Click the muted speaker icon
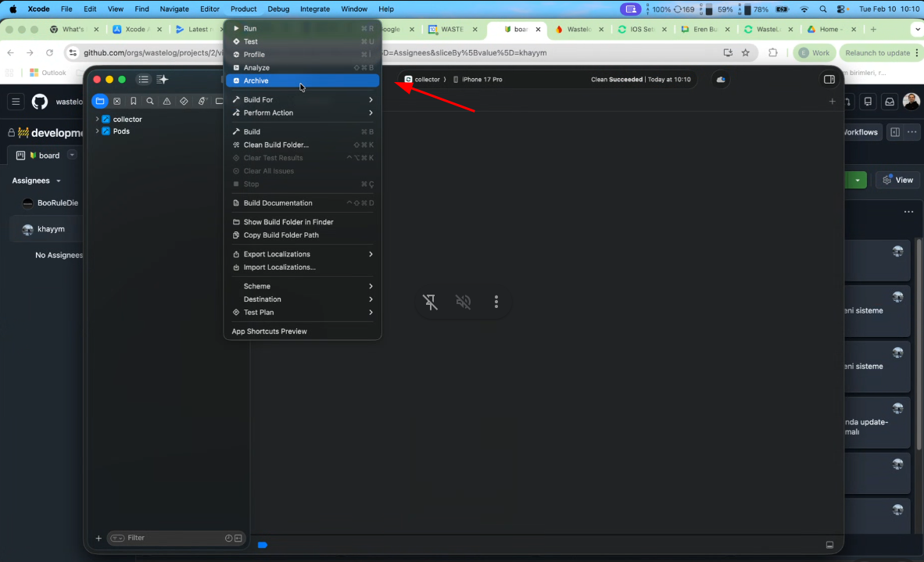924x562 pixels. click(x=464, y=302)
